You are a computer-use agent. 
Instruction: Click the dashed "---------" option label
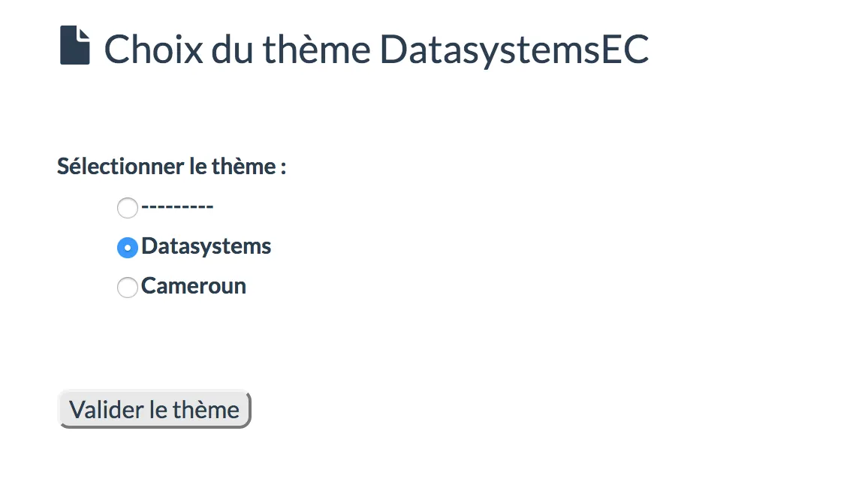tap(178, 206)
